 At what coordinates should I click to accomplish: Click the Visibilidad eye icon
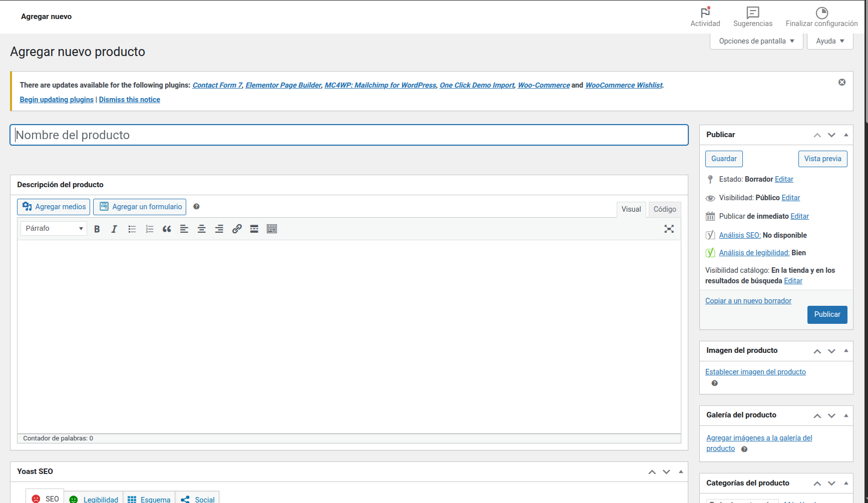[x=710, y=198]
